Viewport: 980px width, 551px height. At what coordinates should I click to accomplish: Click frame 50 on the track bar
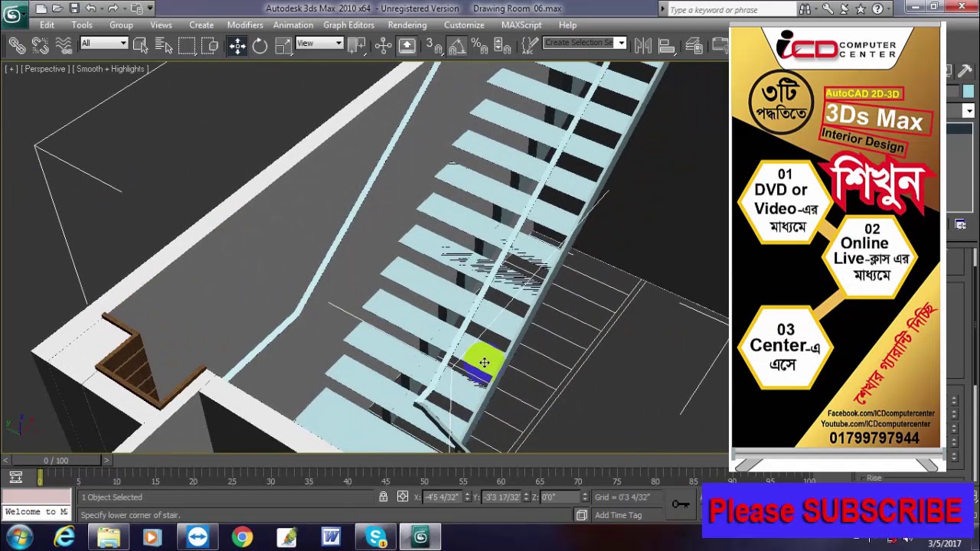(424, 481)
